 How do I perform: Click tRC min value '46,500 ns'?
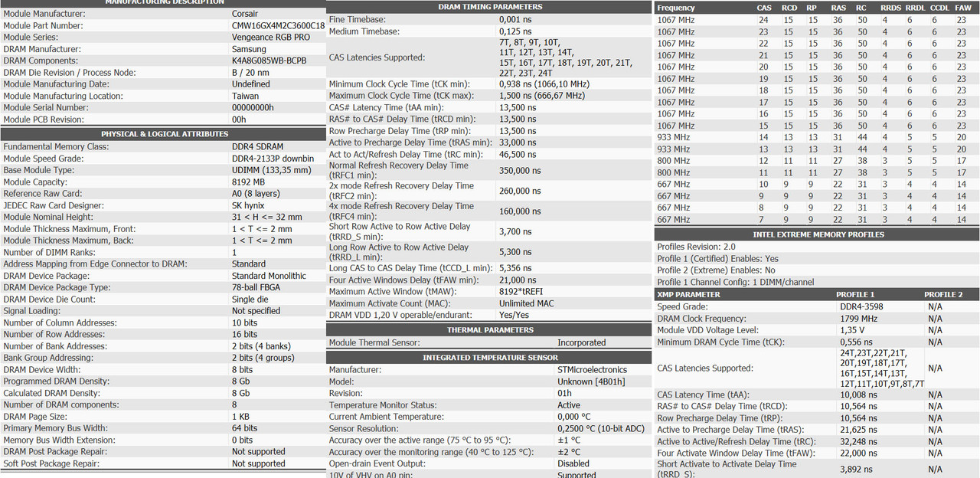coord(518,155)
